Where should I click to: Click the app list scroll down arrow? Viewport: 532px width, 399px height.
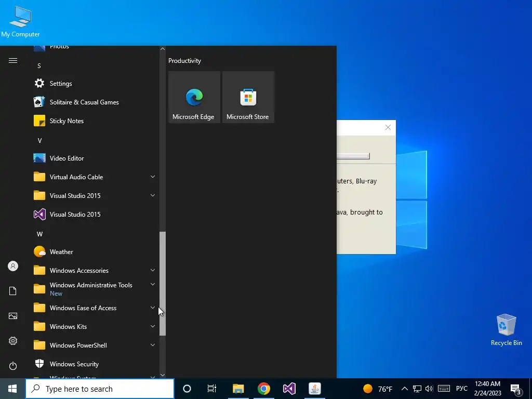[x=163, y=375]
